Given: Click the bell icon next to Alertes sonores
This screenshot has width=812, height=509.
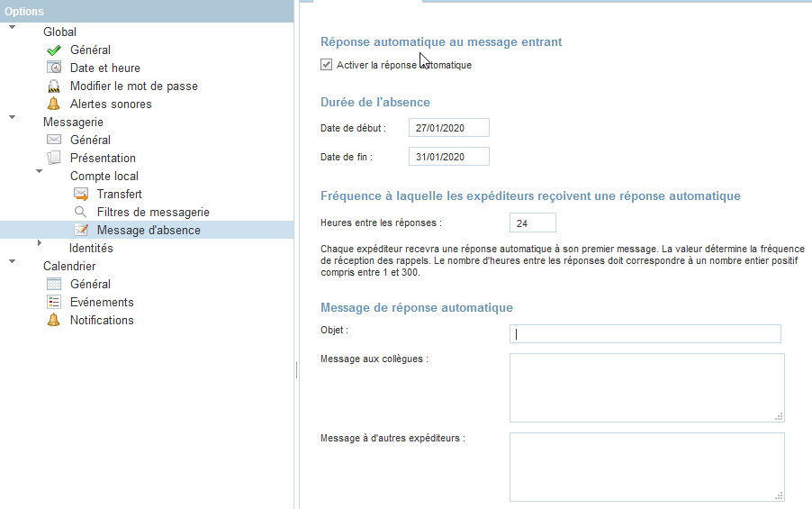Looking at the screenshot, I should (x=54, y=105).
